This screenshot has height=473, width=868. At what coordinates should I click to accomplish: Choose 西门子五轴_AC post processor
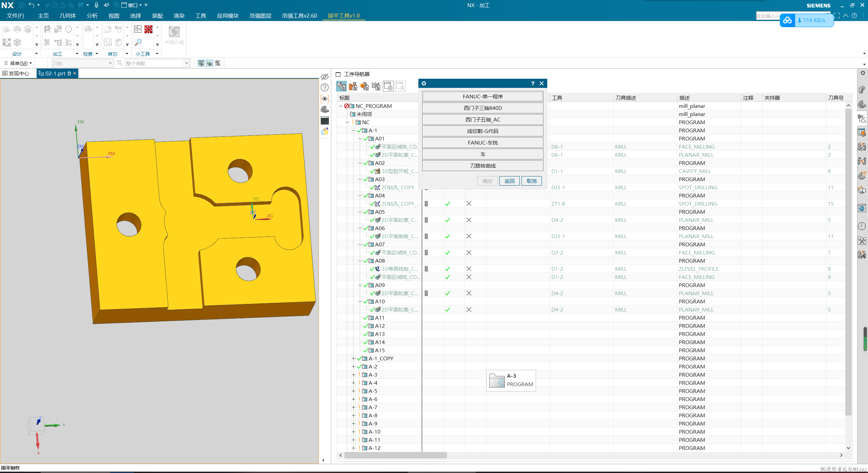pyautogui.click(x=483, y=120)
